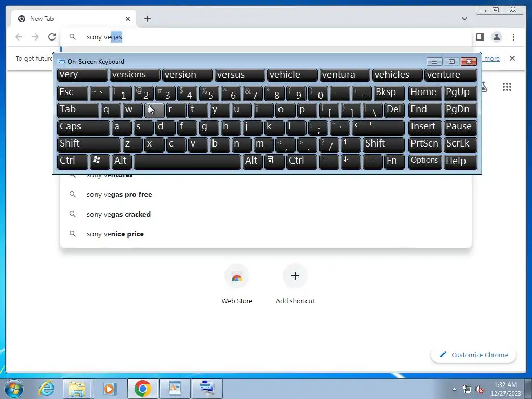Click Add shortcut plus tile
This screenshot has width=532, height=399.
tap(295, 285)
